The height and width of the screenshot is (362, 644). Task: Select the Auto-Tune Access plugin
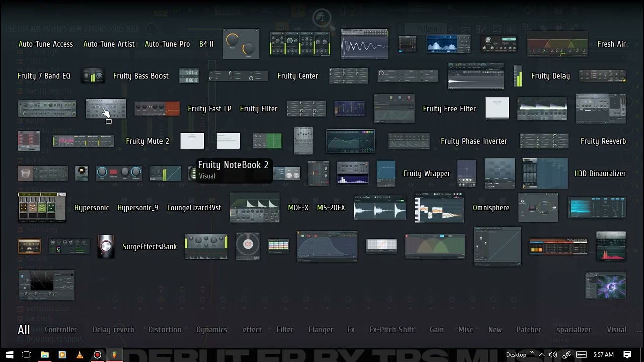tap(46, 44)
